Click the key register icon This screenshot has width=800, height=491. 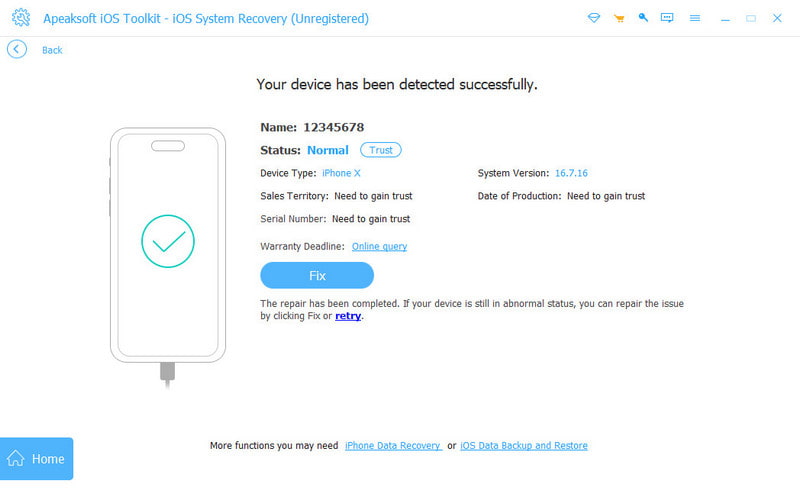coord(643,18)
